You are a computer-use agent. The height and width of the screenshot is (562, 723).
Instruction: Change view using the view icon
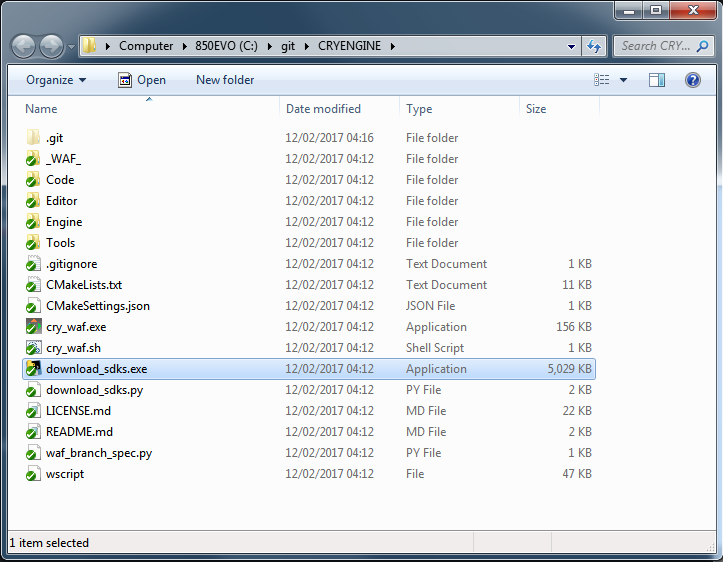tap(601, 80)
